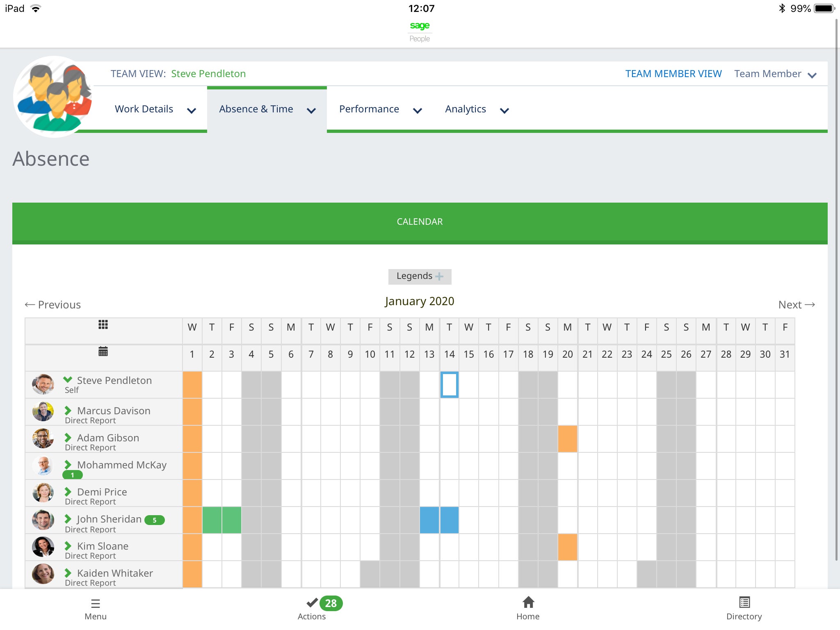Click the grid view icon in calendar header
Viewport: 840px width, 630px height.
click(103, 325)
